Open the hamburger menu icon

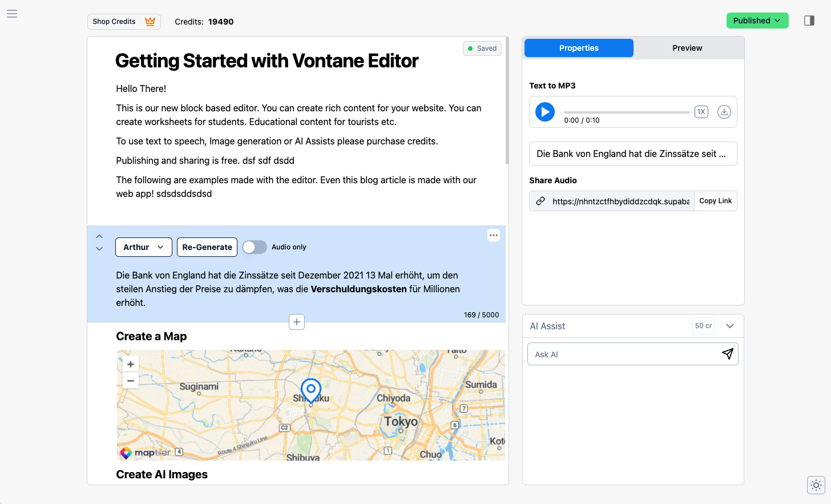click(x=12, y=14)
